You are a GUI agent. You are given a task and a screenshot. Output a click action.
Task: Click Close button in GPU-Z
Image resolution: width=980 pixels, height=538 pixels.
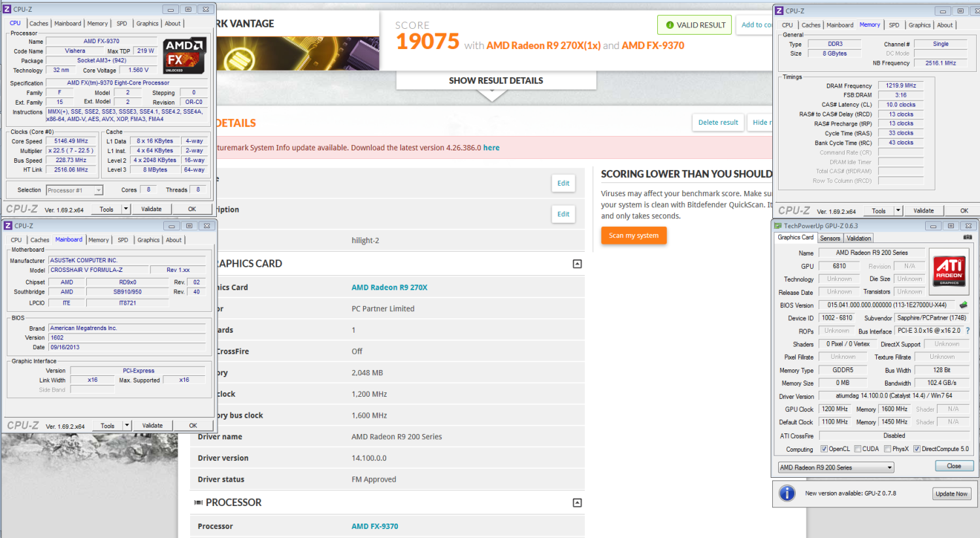(954, 466)
